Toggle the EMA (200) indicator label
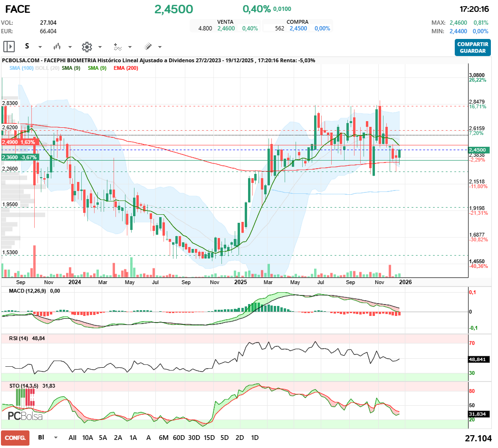 point(126,68)
